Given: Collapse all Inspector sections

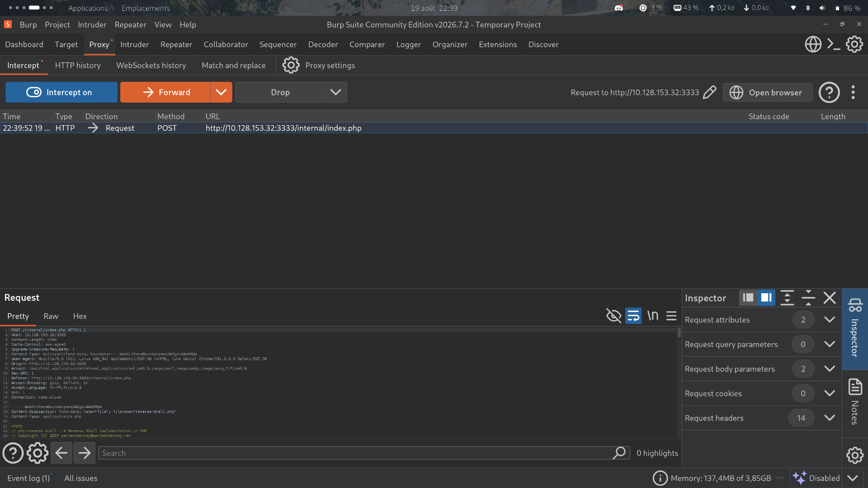Looking at the screenshot, I should (808, 298).
